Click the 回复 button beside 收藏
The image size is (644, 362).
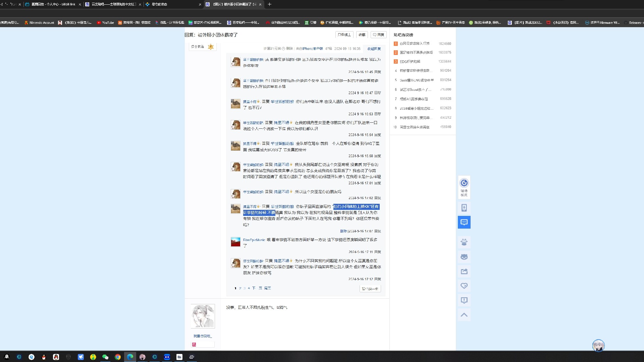[379, 35]
